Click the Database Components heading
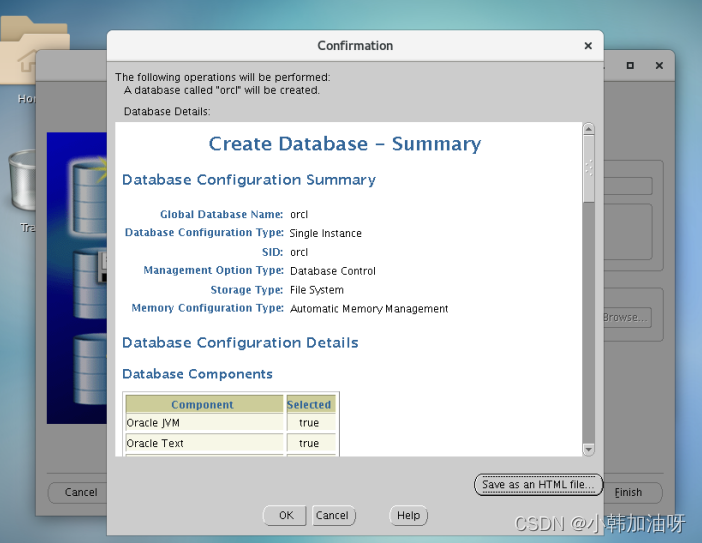 (x=197, y=374)
